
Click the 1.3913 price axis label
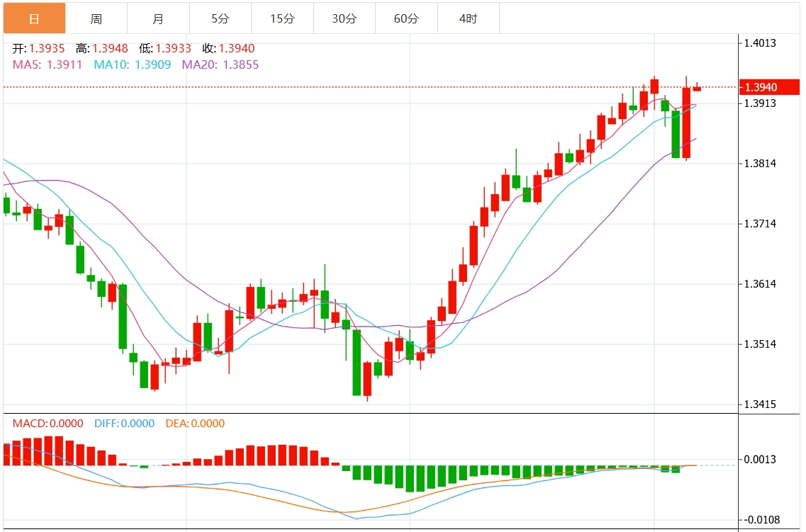[760, 103]
